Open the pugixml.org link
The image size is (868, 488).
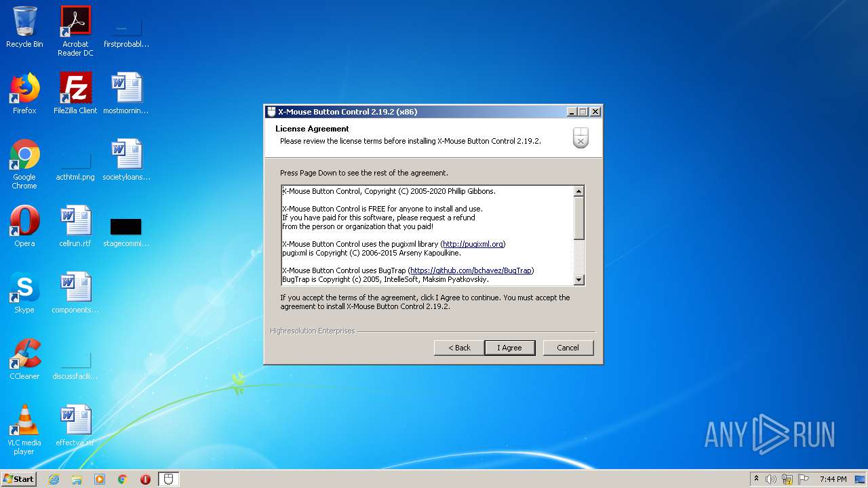tap(473, 244)
